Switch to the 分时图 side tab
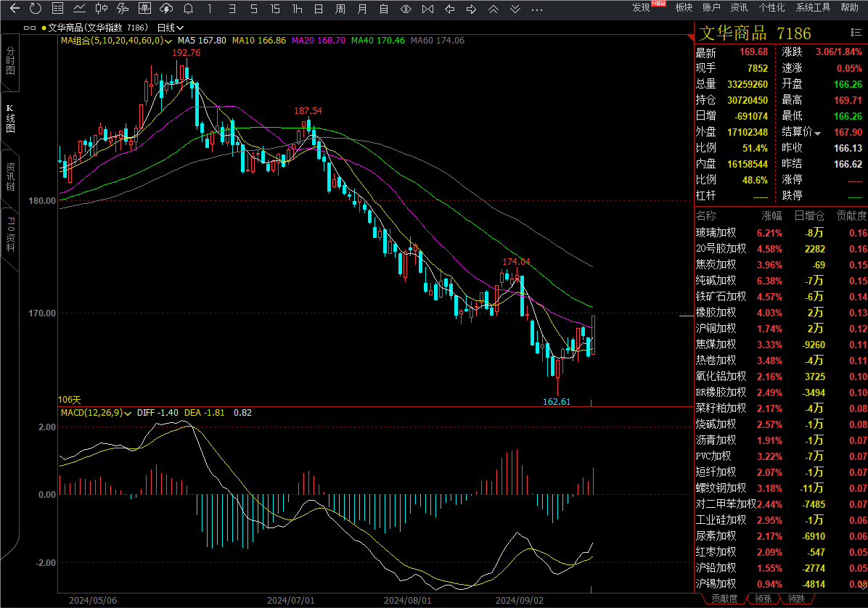Image resolution: width=868 pixels, height=608 pixels. (x=10, y=61)
